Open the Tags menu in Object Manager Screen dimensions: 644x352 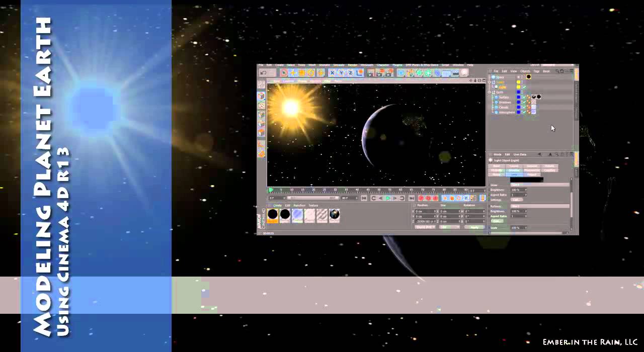(x=536, y=71)
